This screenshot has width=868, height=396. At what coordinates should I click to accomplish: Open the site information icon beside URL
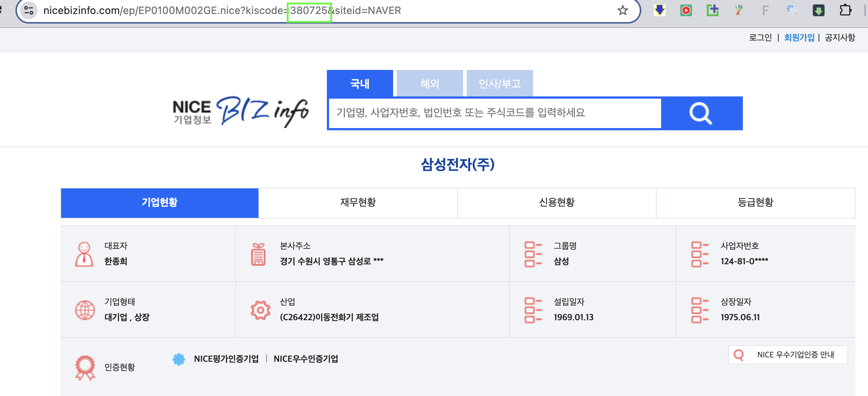29,10
